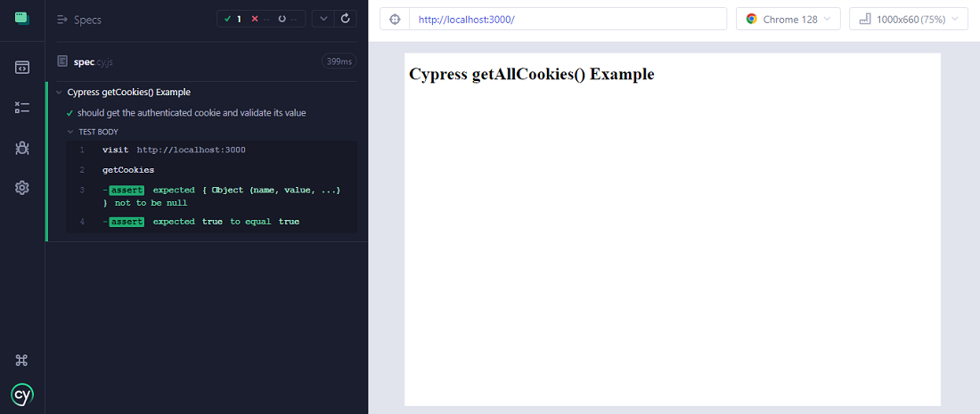980x414 pixels.
Task: Click the spec file document icon
Action: point(61,61)
